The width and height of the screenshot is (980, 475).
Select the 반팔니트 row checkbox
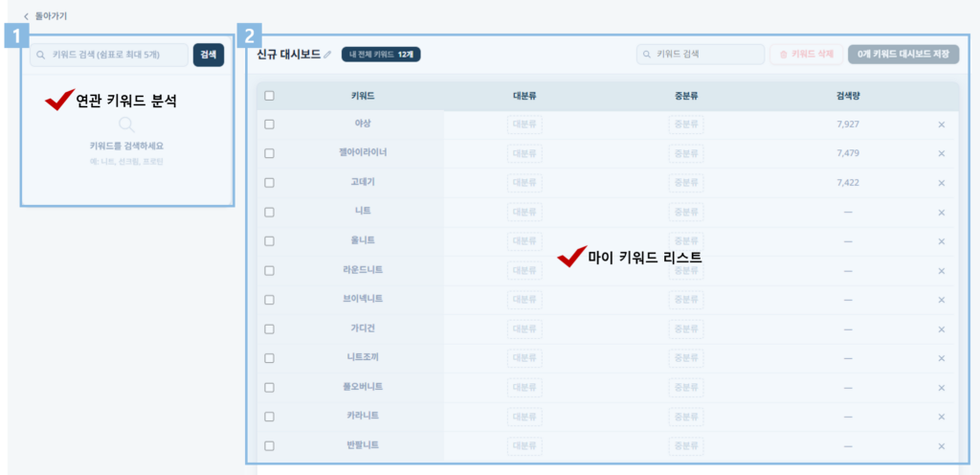click(269, 446)
